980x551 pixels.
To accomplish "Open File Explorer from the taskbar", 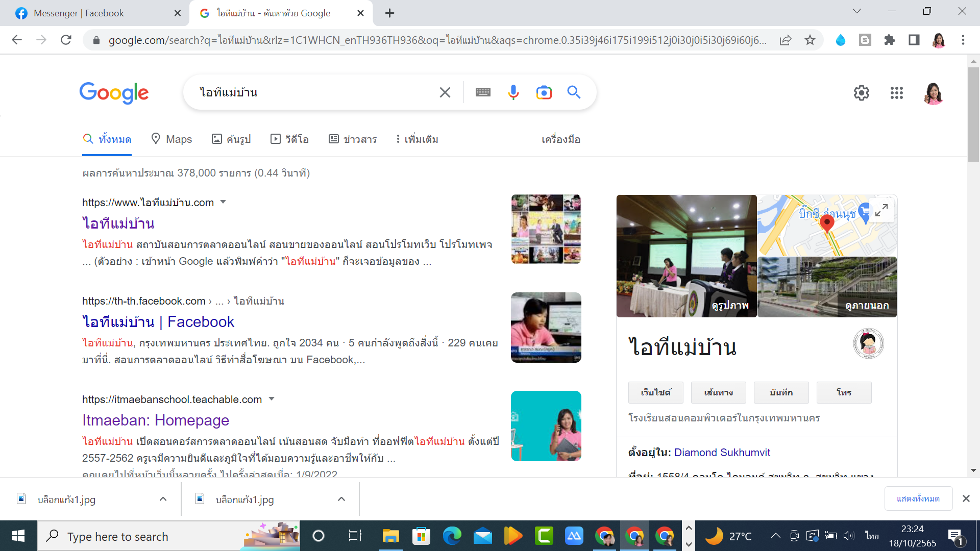I will click(390, 536).
